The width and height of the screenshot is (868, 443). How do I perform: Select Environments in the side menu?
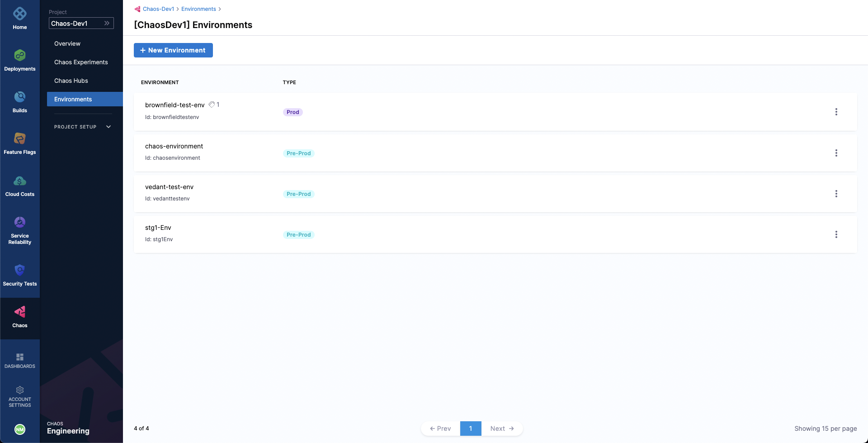85,99
